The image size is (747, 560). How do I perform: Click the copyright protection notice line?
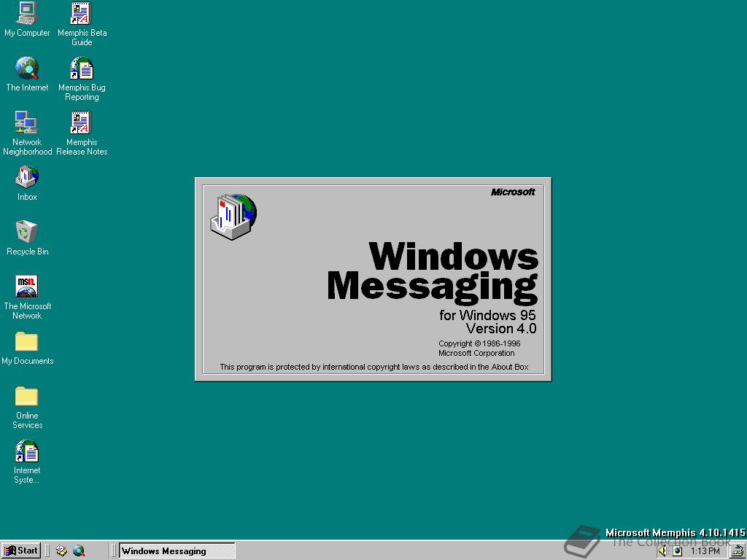[374, 367]
